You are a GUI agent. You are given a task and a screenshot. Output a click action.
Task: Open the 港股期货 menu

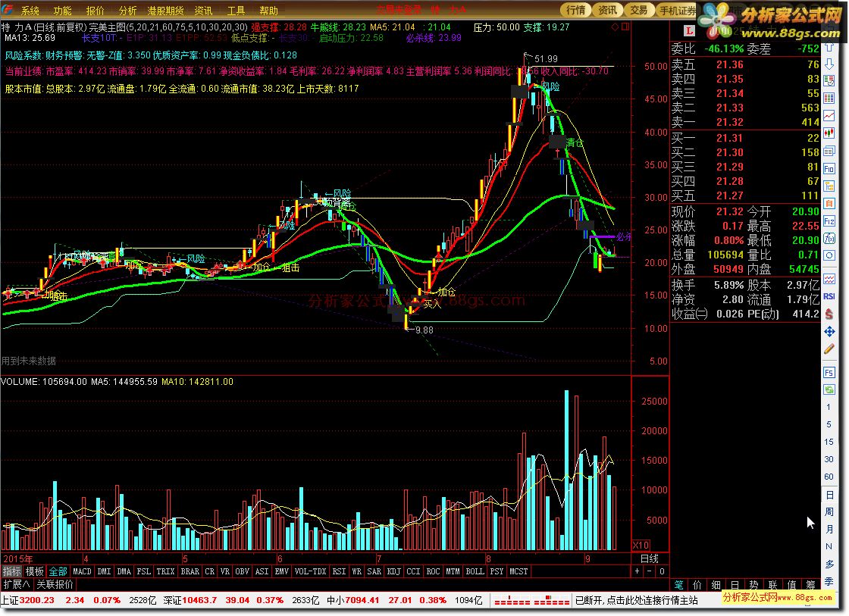pos(165,11)
